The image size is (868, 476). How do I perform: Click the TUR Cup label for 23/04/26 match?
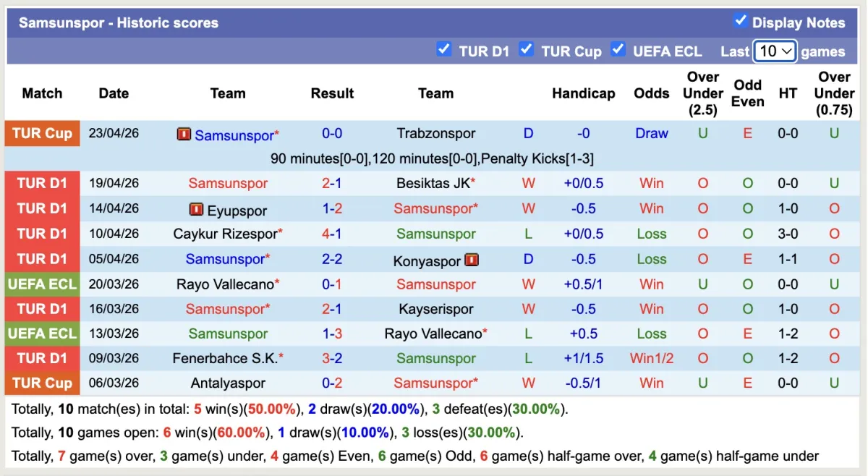(42, 134)
